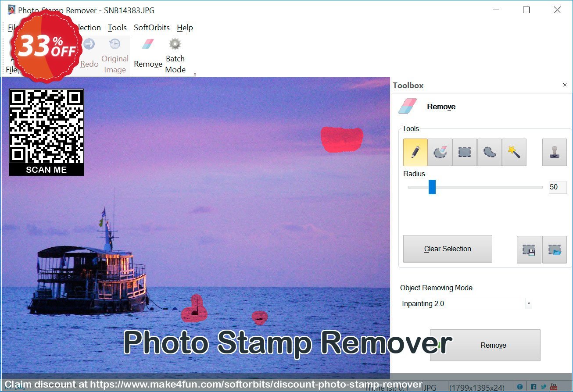Save the selection to file icon
The width and height of the screenshot is (573, 392).
point(529,249)
